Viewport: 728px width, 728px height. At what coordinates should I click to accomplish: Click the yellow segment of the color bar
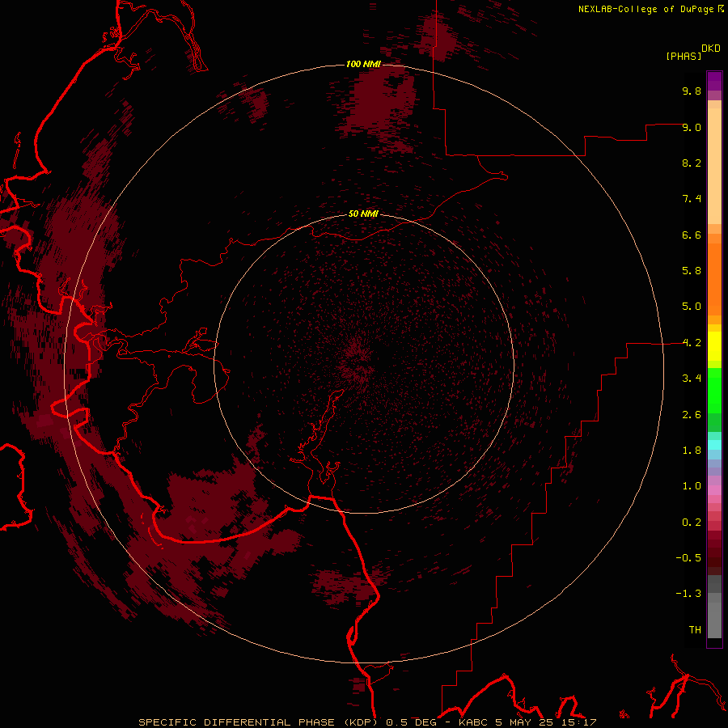coord(714,346)
